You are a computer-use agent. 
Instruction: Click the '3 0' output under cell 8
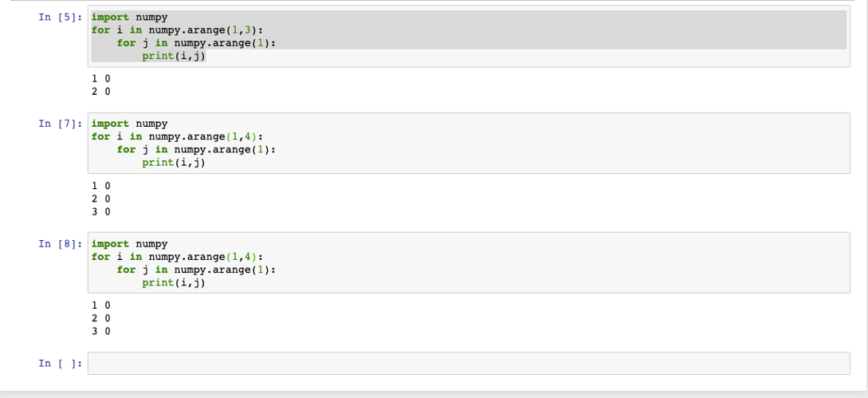coord(100,332)
